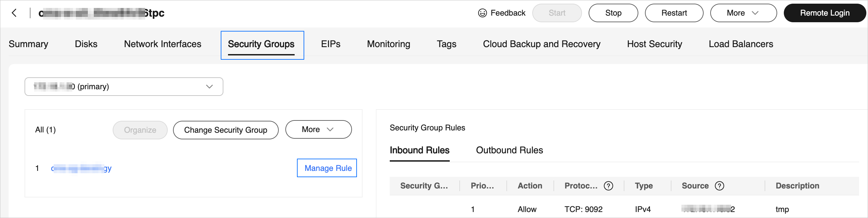
Task: Open the Disks tab
Action: click(x=86, y=44)
